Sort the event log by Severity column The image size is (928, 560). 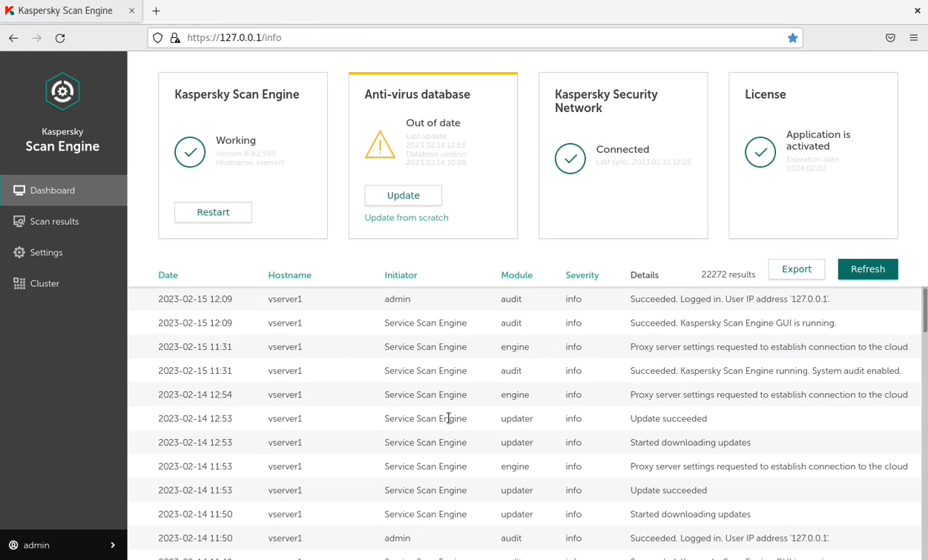point(582,275)
